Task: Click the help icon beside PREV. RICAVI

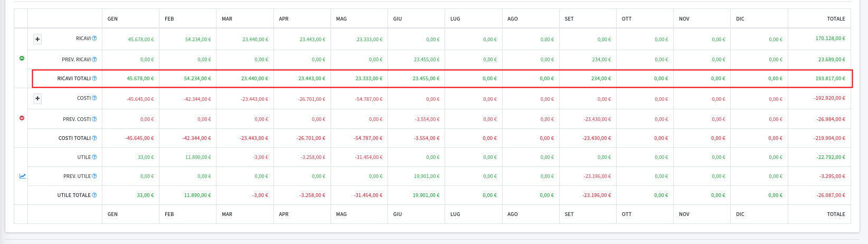Action: coord(95,59)
